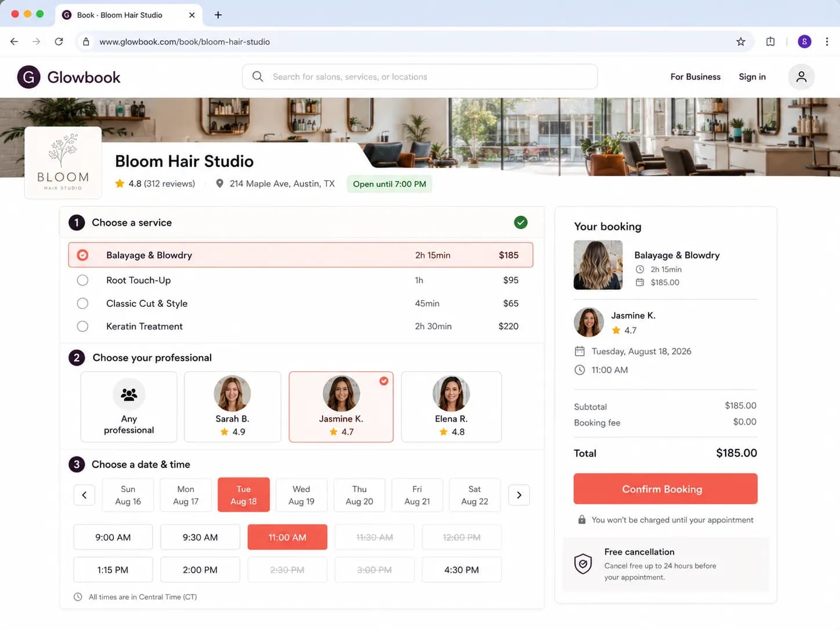Click the green service completed checkmark
The height and width of the screenshot is (630, 840).
point(521,222)
